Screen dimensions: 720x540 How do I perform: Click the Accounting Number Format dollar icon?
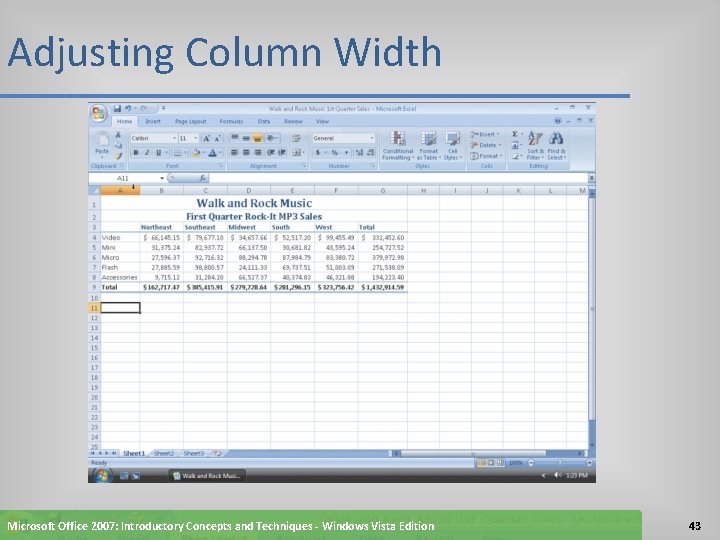[319, 152]
